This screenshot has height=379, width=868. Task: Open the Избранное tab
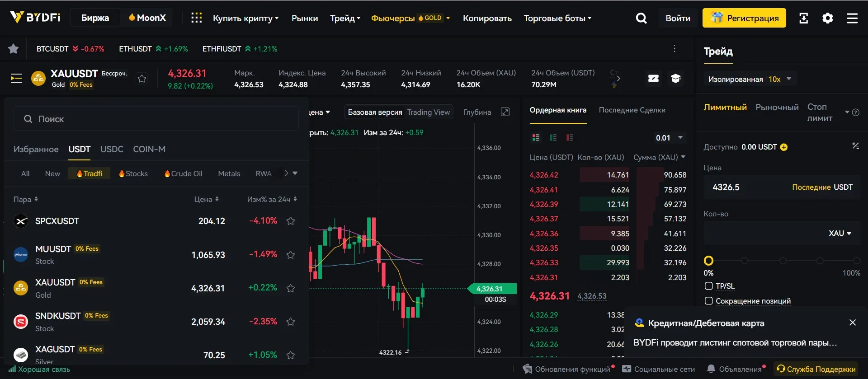click(x=36, y=149)
